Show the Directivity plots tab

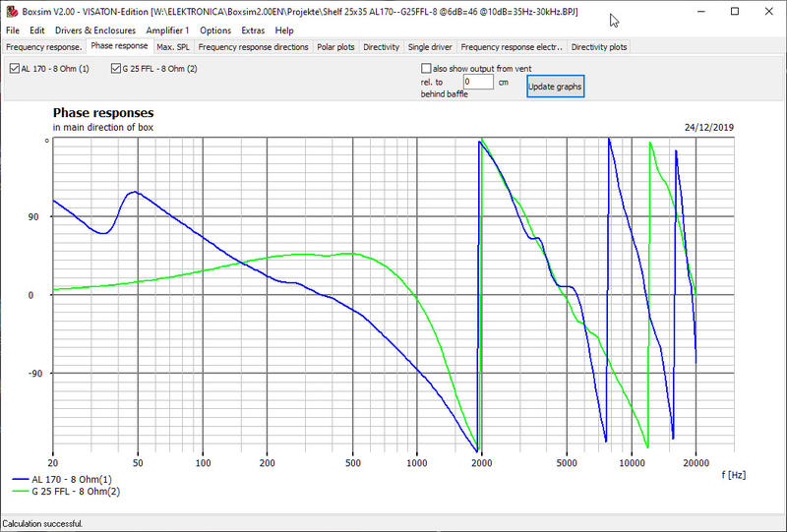click(x=598, y=46)
